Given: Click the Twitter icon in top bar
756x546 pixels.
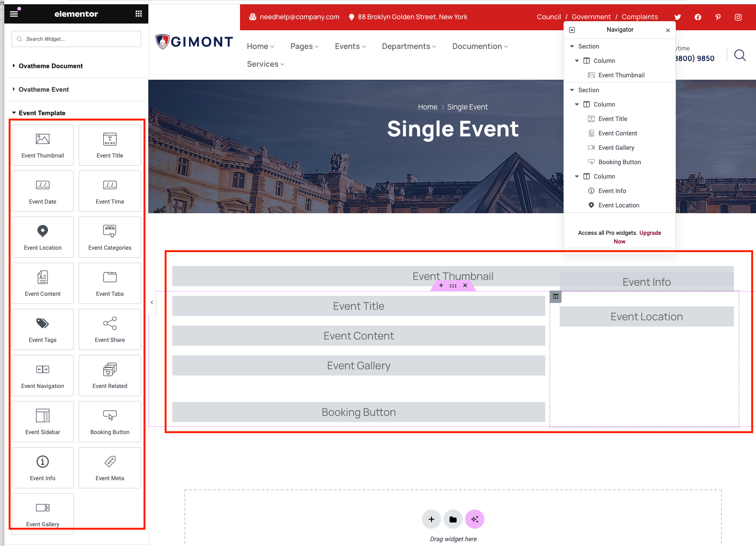Looking at the screenshot, I should pyautogui.click(x=677, y=17).
